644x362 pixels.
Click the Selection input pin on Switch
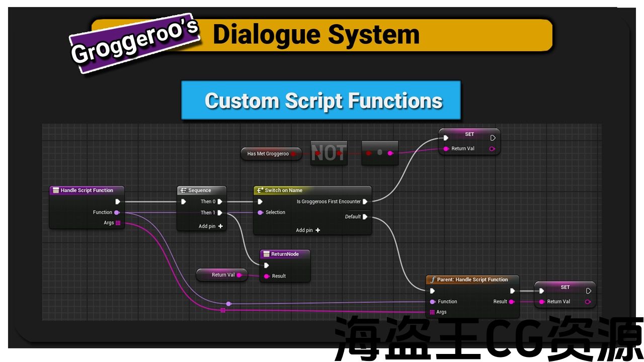(x=260, y=213)
